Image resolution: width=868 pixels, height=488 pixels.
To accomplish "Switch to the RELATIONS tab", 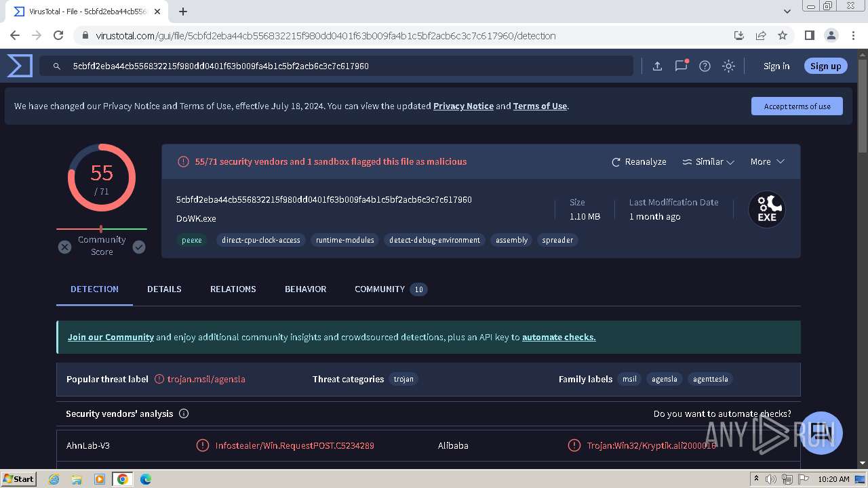I will point(233,289).
